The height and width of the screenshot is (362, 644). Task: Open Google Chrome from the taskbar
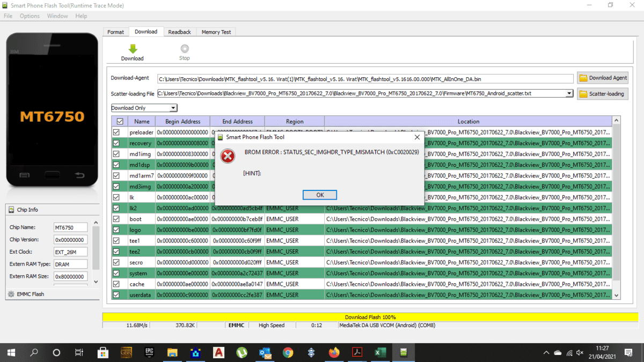(x=288, y=352)
